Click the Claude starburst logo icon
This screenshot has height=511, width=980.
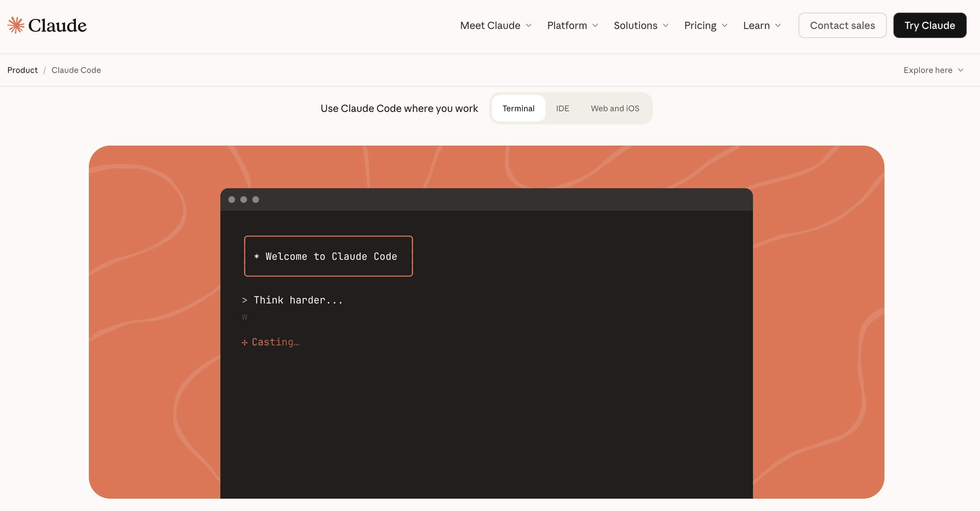[16, 25]
